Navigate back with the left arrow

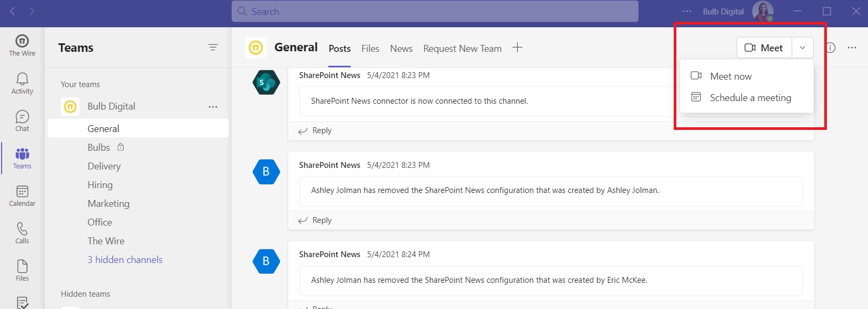point(12,11)
